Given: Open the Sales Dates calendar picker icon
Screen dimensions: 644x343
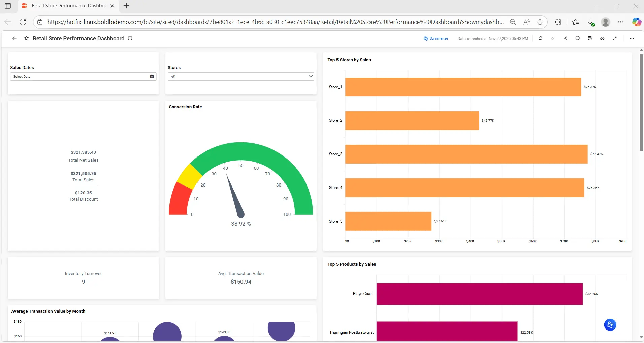Looking at the screenshot, I should (x=152, y=76).
